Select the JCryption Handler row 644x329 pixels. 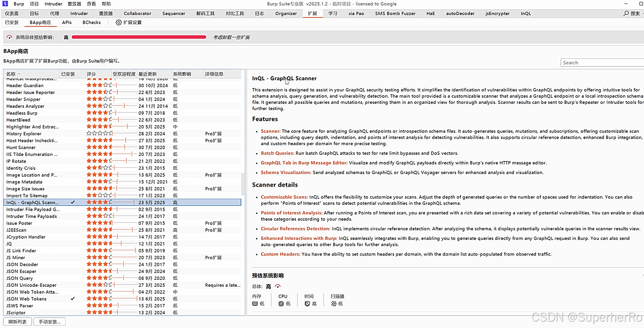(x=122, y=237)
